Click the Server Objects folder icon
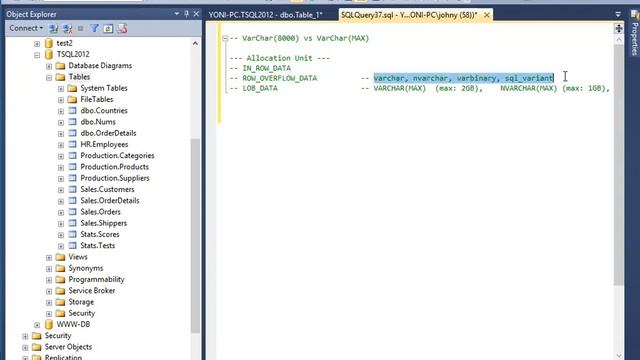This screenshot has width=640, height=360. 37,347
